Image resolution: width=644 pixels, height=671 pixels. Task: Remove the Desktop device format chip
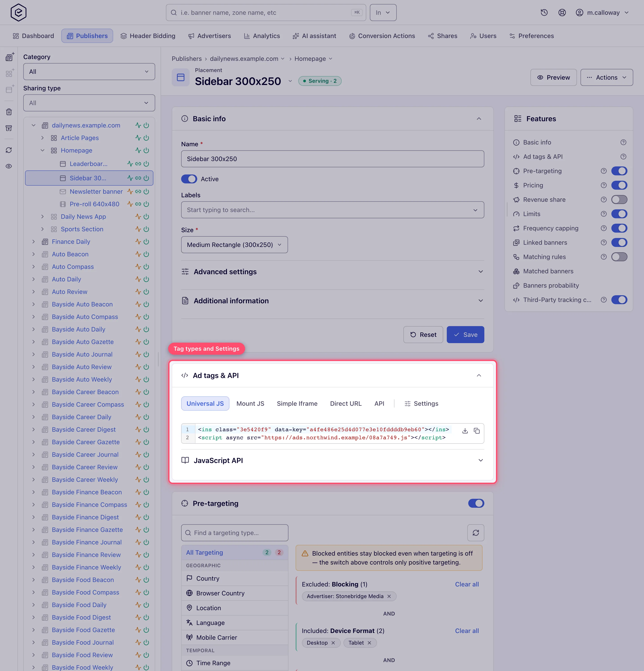coord(333,643)
